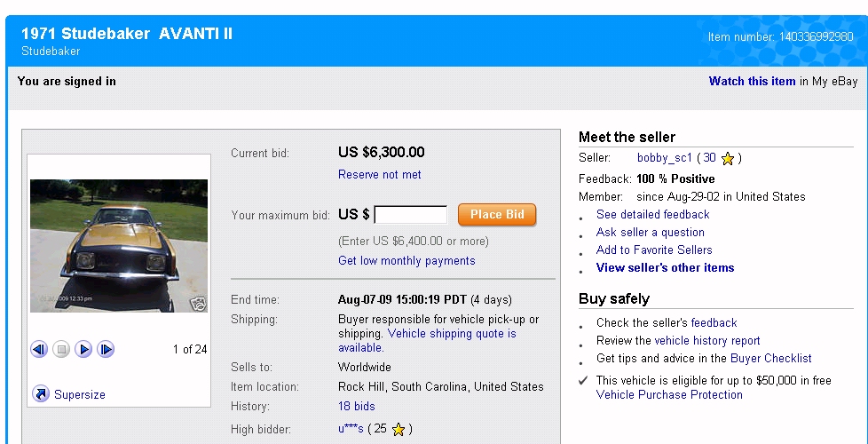
Task: Click Ask seller a question
Action: coord(651,233)
